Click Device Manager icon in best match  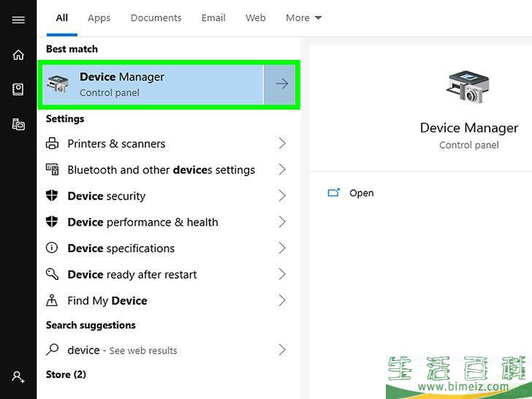click(58, 84)
